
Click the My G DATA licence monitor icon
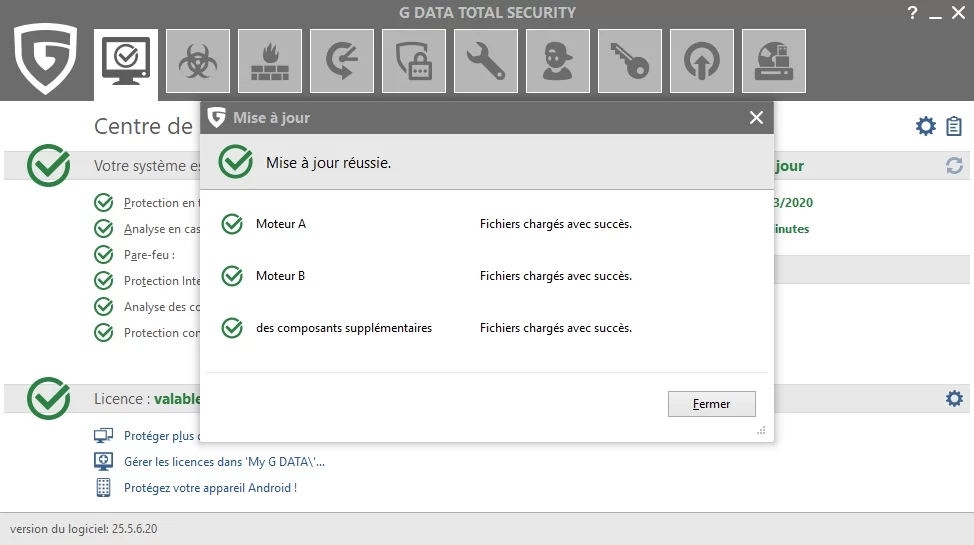[x=103, y=462]
